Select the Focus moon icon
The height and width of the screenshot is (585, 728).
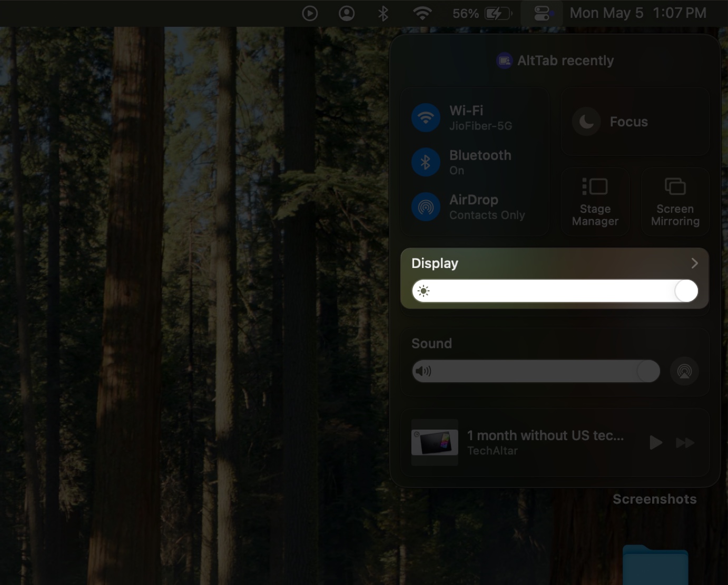coord(587,121)
